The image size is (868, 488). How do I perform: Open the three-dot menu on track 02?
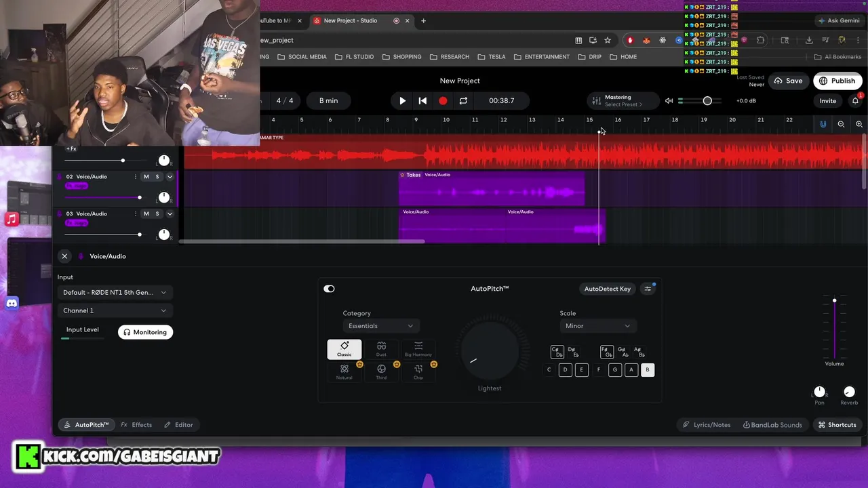coord(135,177)
